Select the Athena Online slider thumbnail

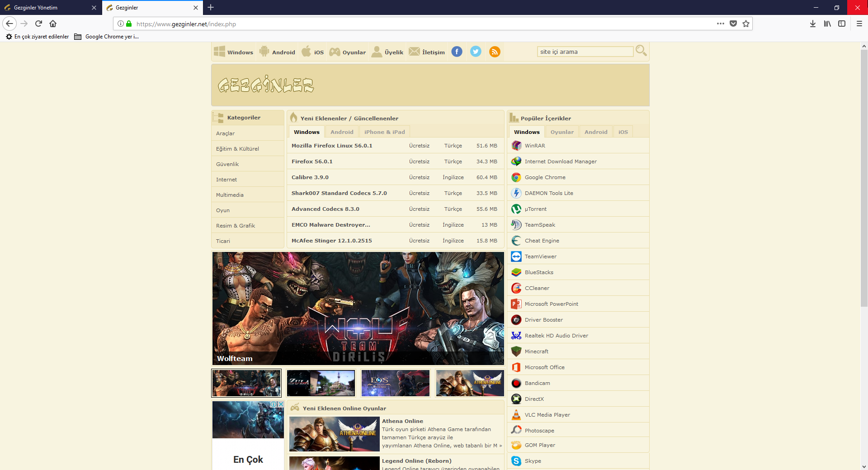[470, 383]
